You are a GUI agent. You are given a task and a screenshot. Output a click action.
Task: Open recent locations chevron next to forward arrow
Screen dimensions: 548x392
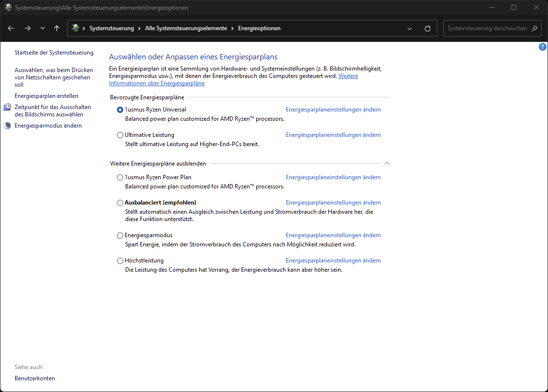(x=42, y=28)
